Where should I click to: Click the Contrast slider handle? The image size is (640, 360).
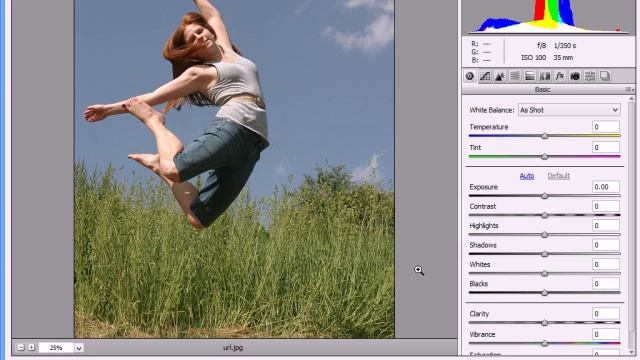coord(544,215)
